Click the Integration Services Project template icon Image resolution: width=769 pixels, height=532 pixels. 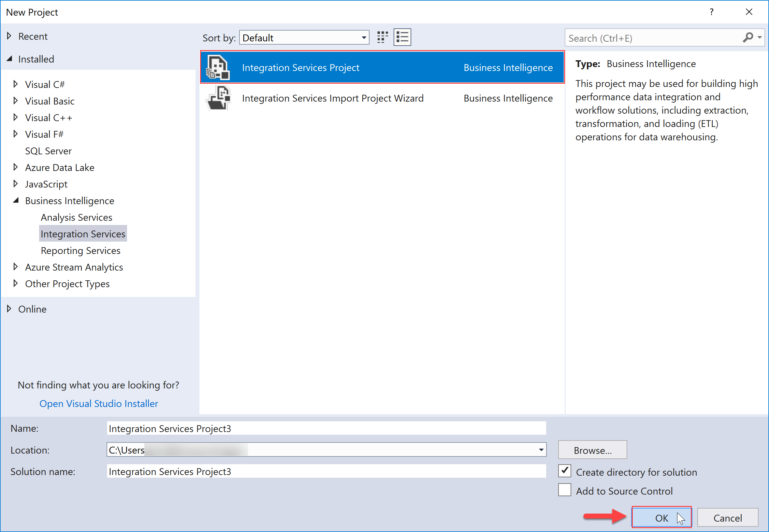(217, 67)
